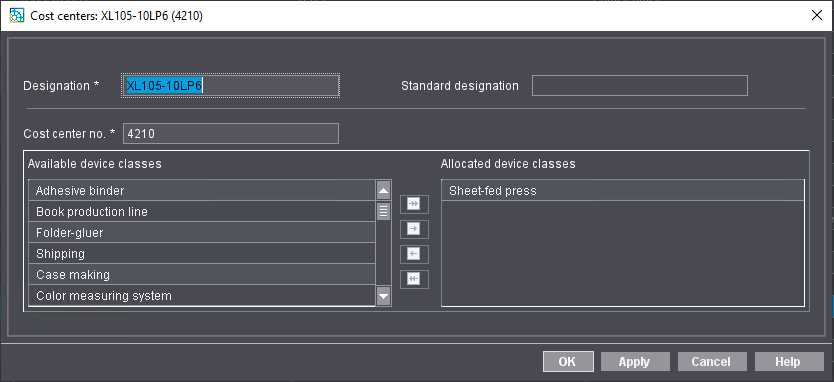Select Folder-gluer device class
The width and height of the screenshot is (834, 382).
point(202,232)
